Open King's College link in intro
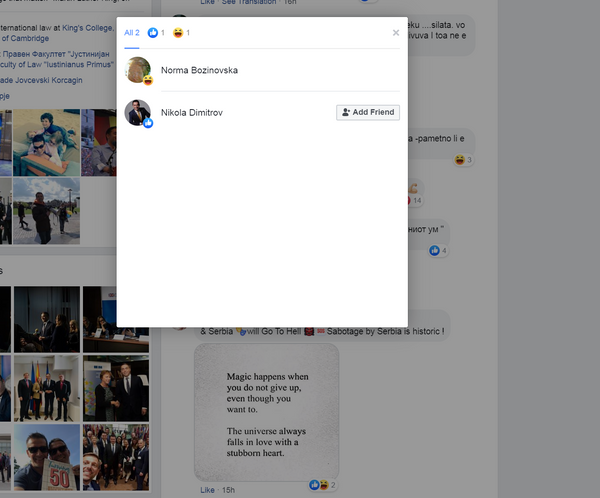Screen dimensions: 600x498 [88, 28]
